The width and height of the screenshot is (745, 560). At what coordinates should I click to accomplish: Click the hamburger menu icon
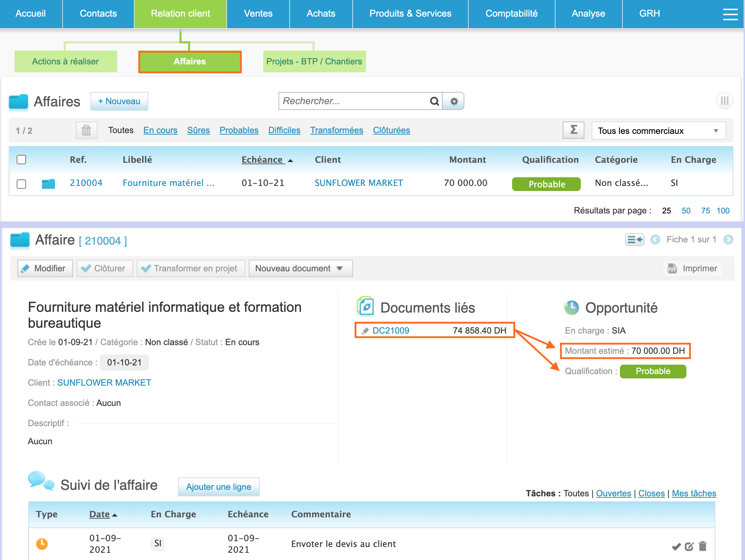point(730,14)
